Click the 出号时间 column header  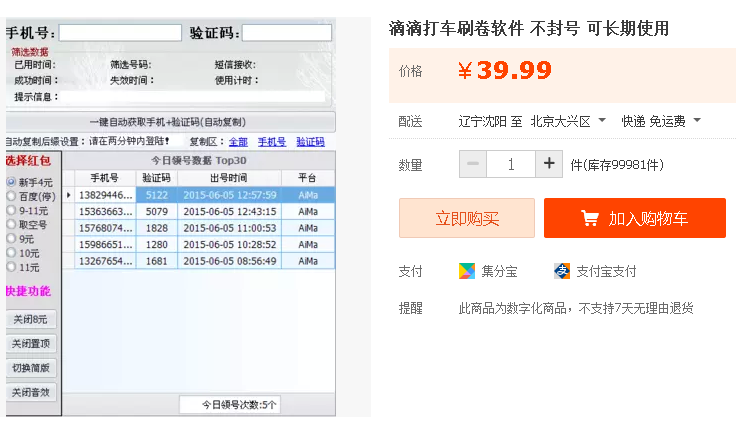click(229, 178)
